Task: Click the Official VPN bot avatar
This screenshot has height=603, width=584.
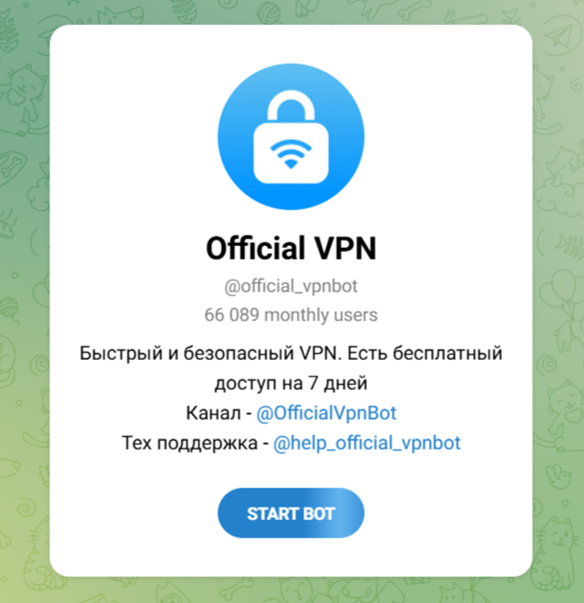Action: (x=291, y=137)
